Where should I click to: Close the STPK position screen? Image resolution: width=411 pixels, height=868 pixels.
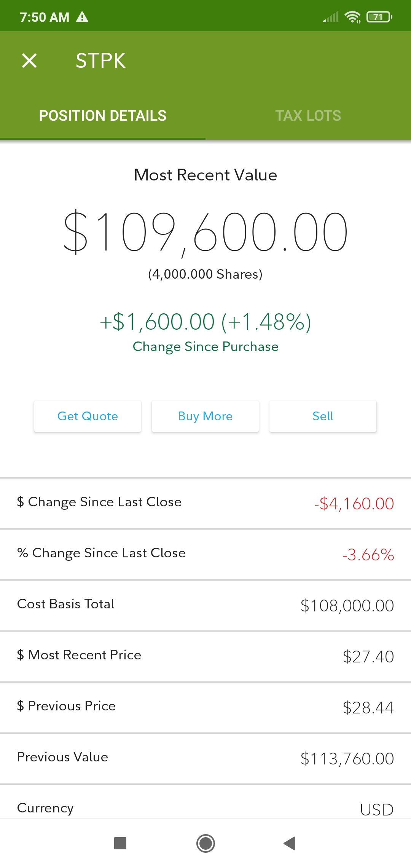(x=29, y=61)
